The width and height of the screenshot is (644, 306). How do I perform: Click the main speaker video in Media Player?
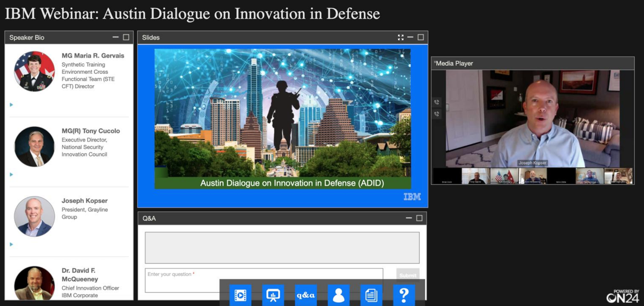tap(533, 119)
